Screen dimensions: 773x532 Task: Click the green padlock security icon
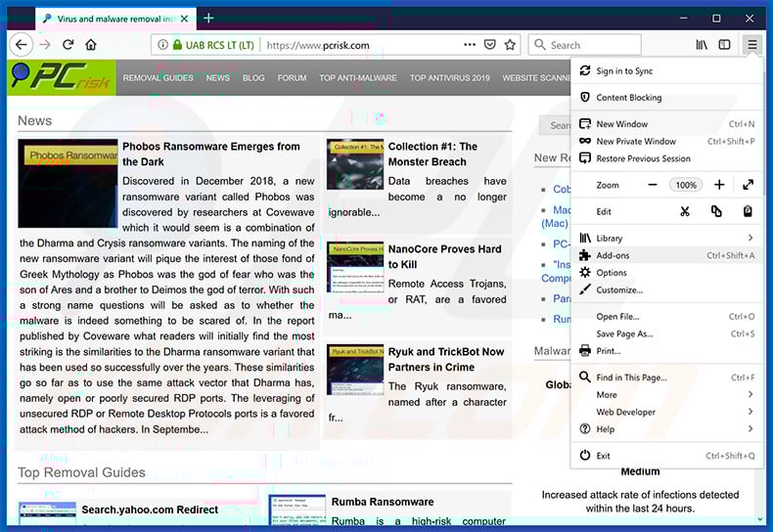(x=177, y=45)
